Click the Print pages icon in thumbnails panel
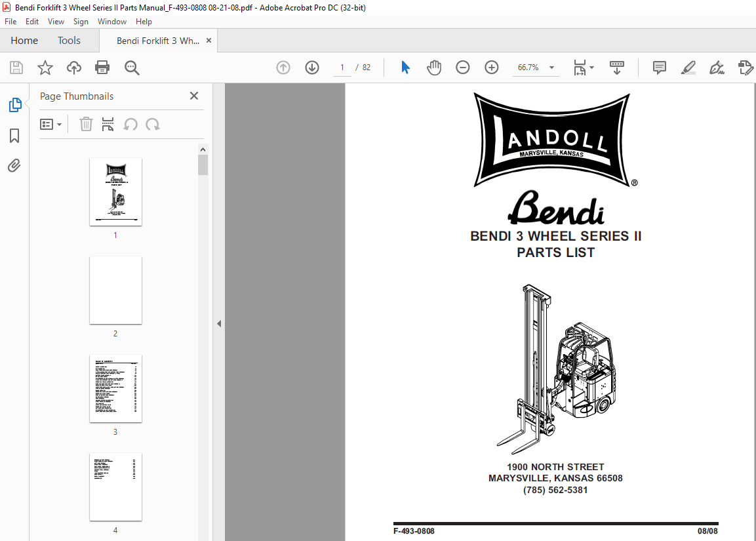 (x=108, y=125)
